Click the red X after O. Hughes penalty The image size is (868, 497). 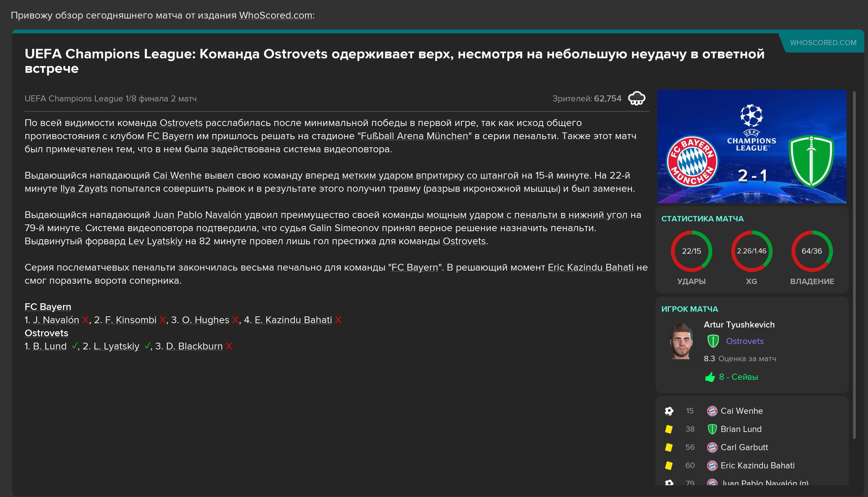point(235,320)
